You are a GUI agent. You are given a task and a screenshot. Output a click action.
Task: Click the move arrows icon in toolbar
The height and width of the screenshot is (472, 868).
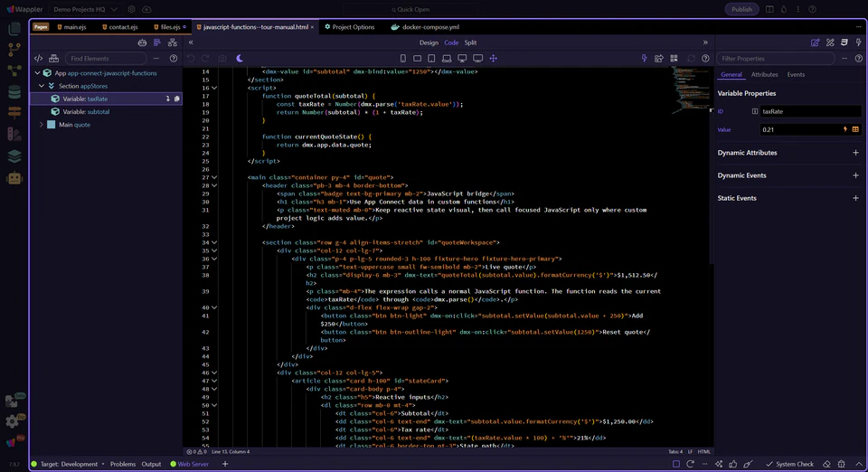494,58
